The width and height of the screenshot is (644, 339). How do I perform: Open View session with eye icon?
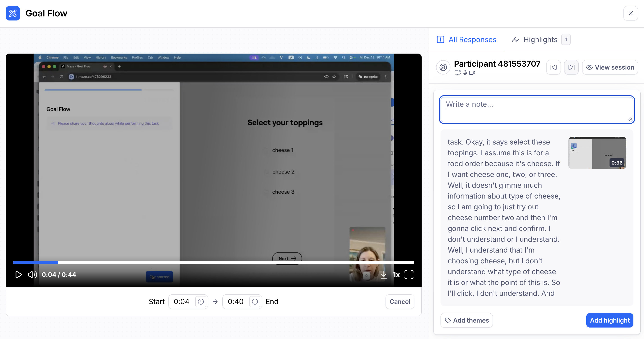(610, 67)
